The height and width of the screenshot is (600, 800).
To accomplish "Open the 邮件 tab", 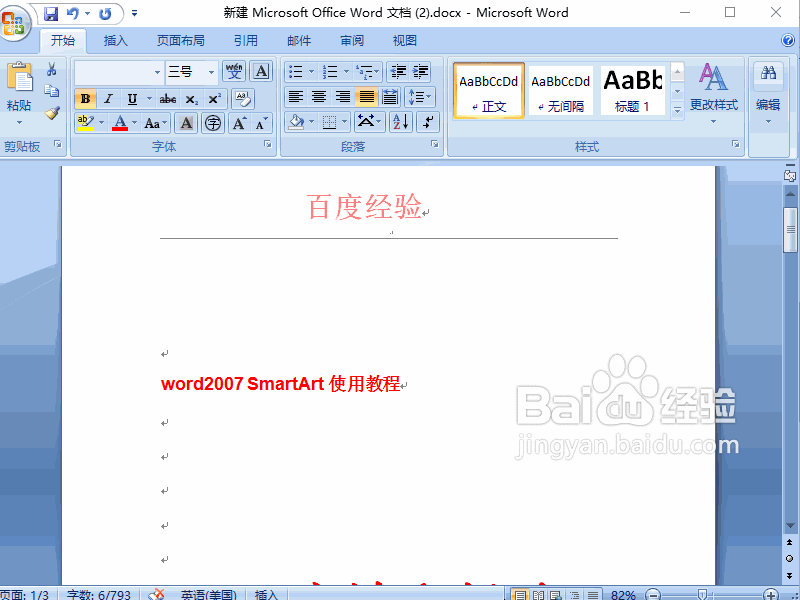I will (299, 40).
